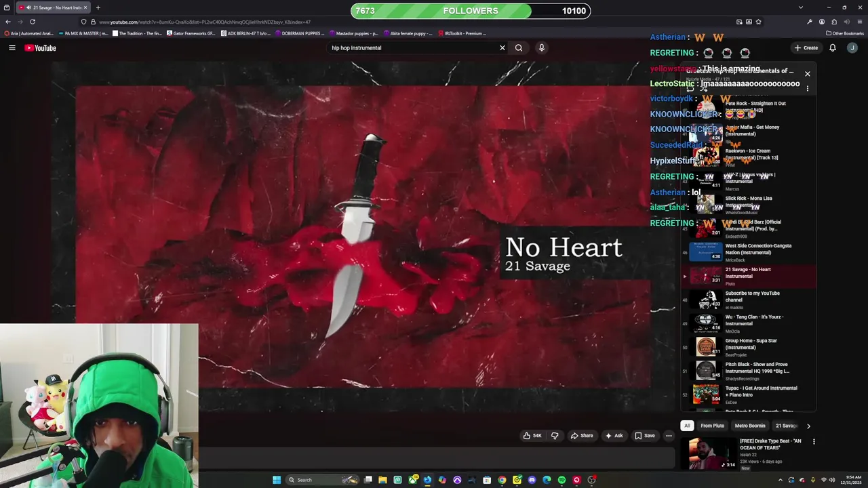Open a new browser tab

click(x=98, y=7)
